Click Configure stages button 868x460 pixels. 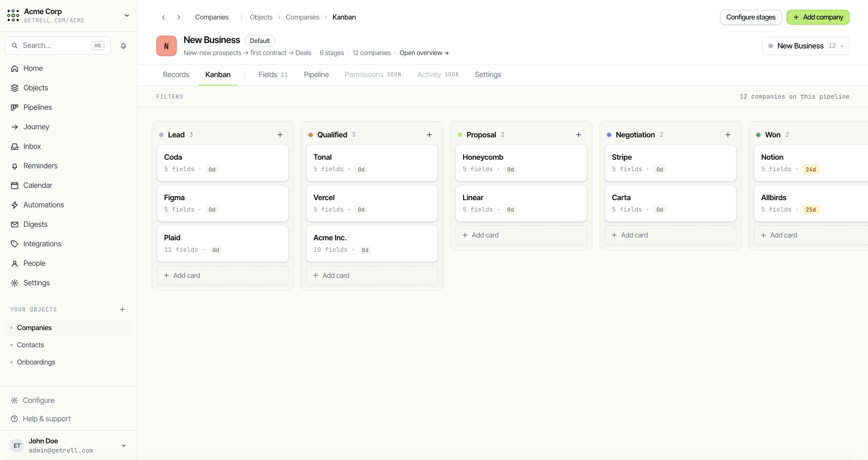pos(751,17)
